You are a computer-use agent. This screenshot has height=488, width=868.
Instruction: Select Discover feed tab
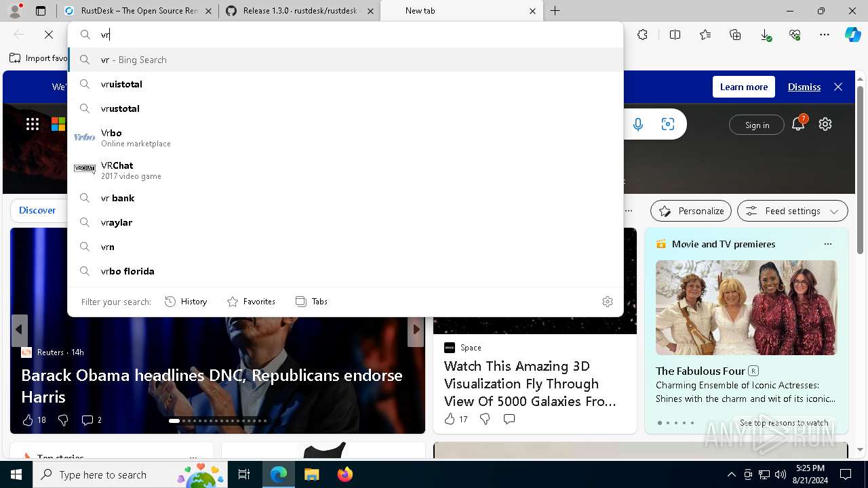click(37, 210)
